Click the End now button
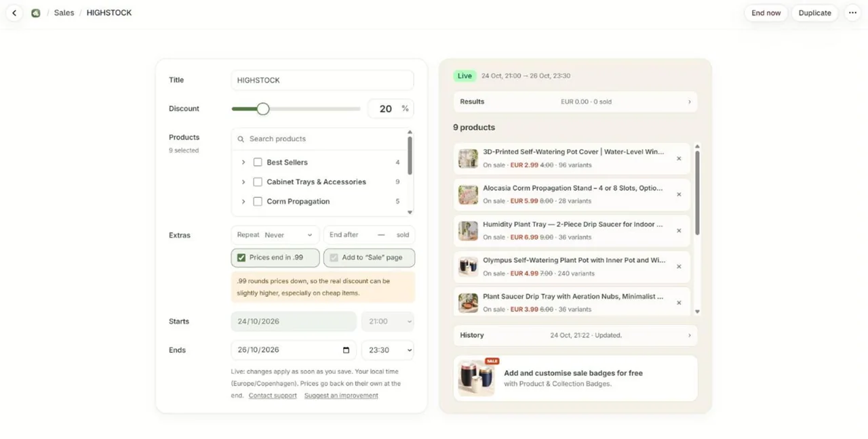Viewport: 868px width, 439px height. pyautogui.click(x=766, y=13)
